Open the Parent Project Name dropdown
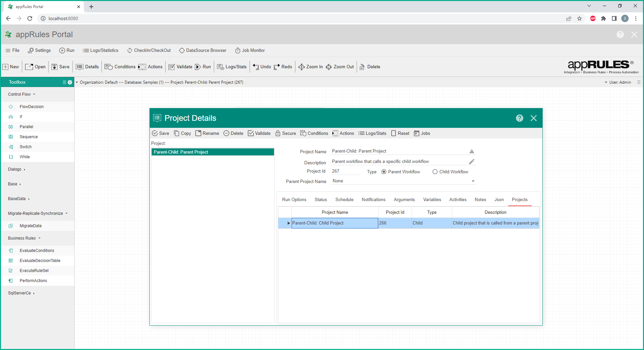The height and width of the screenshot is (350, 644). coord(473,181)
